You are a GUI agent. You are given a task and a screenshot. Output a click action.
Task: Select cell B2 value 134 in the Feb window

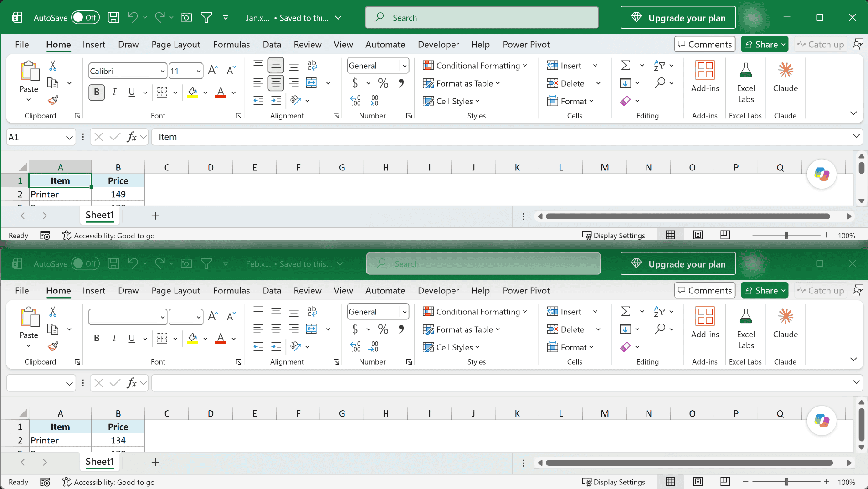118,440
